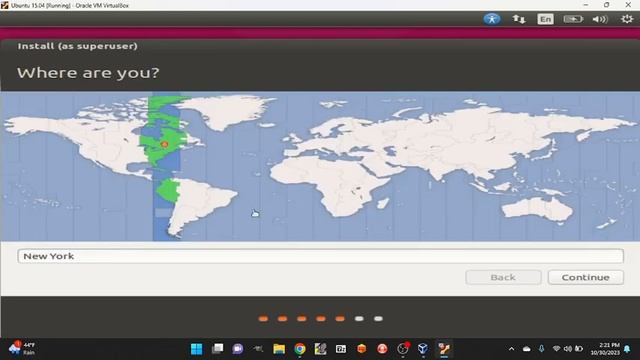
Task: Open the Wi-Fi network tray icon
Action: pos(556,349)
